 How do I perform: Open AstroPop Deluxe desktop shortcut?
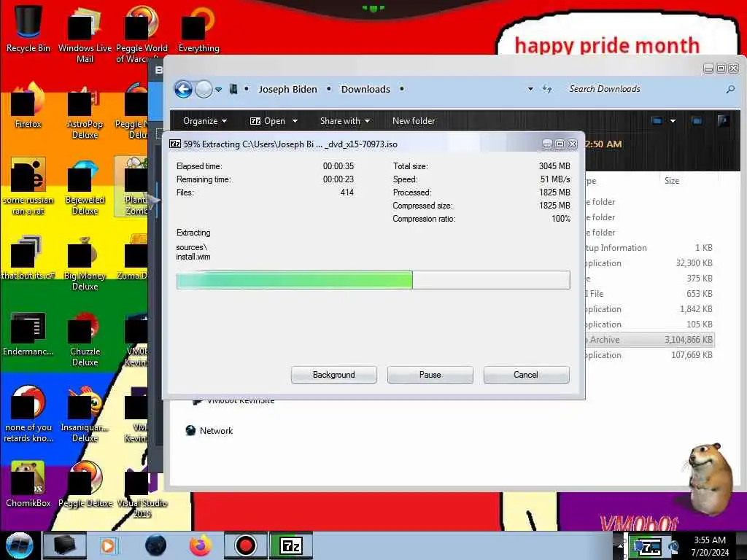[85, 112]
